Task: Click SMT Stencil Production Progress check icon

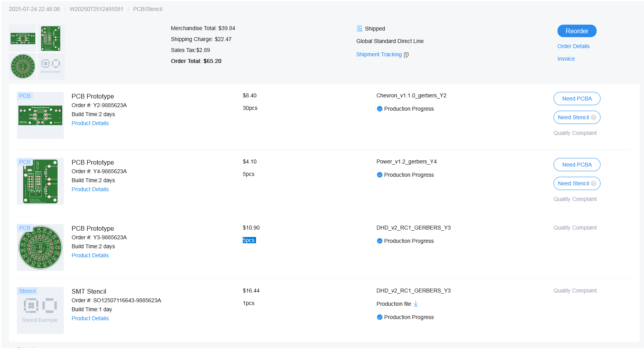Action: click(379, 317)
